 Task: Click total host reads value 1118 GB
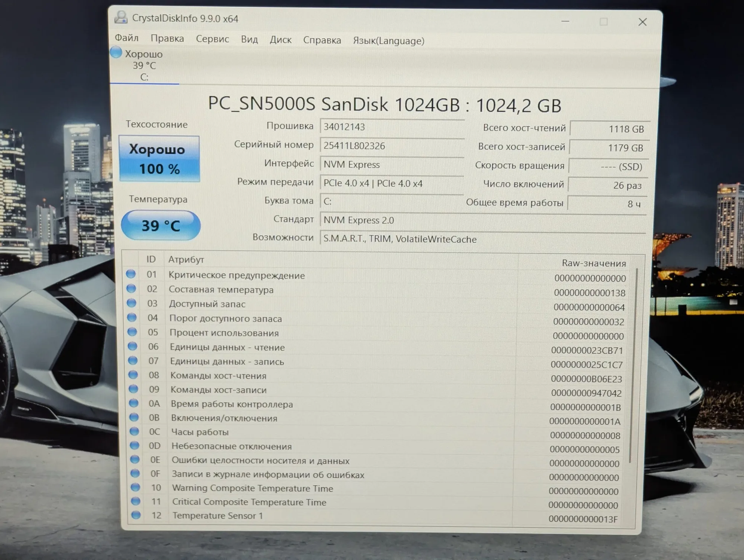point(610,129)
